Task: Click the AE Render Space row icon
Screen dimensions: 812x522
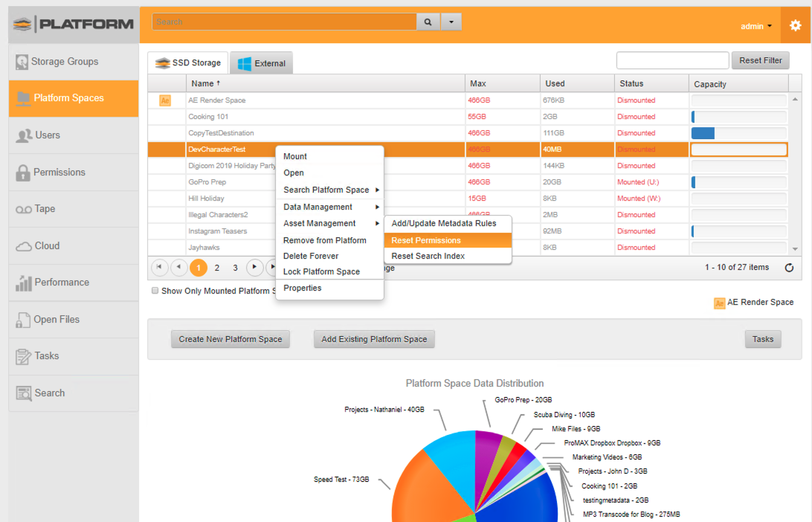Action: 165,100
